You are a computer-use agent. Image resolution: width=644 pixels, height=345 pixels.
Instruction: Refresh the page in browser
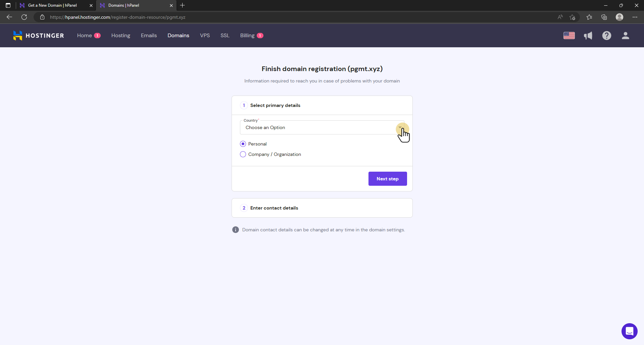tap(24, 17)
